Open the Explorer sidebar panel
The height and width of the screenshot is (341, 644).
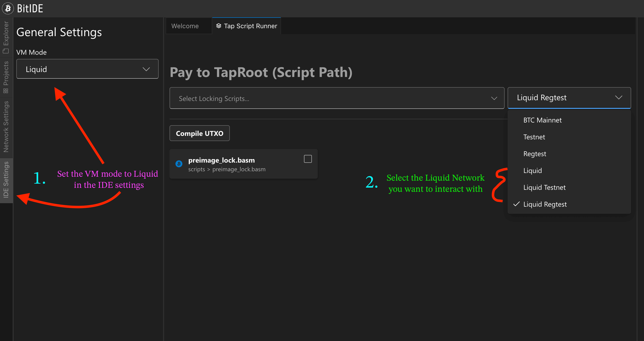tap(6, 37)
